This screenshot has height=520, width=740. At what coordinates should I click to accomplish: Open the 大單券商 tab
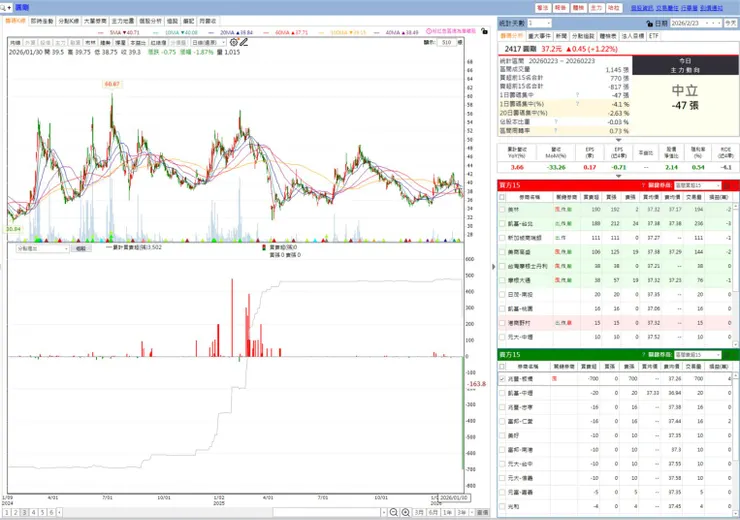click(x=95, y=21)
